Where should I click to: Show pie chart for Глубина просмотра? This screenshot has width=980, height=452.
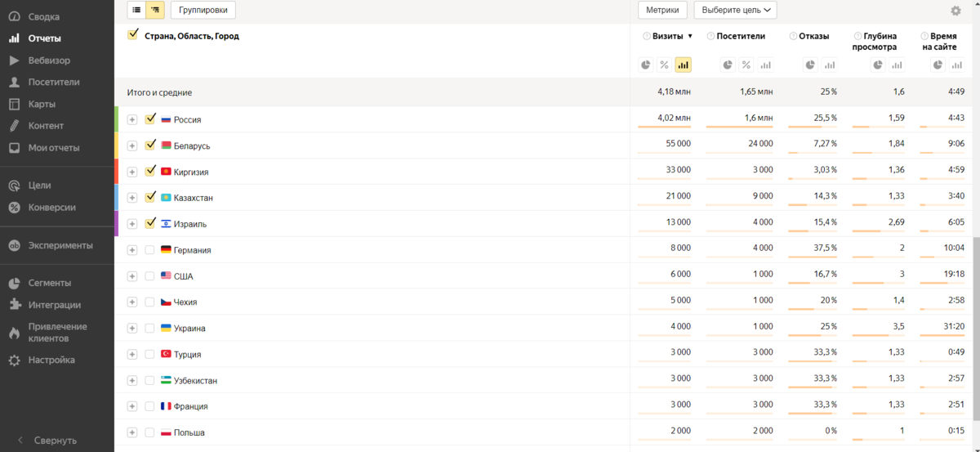tap(878, 65)
